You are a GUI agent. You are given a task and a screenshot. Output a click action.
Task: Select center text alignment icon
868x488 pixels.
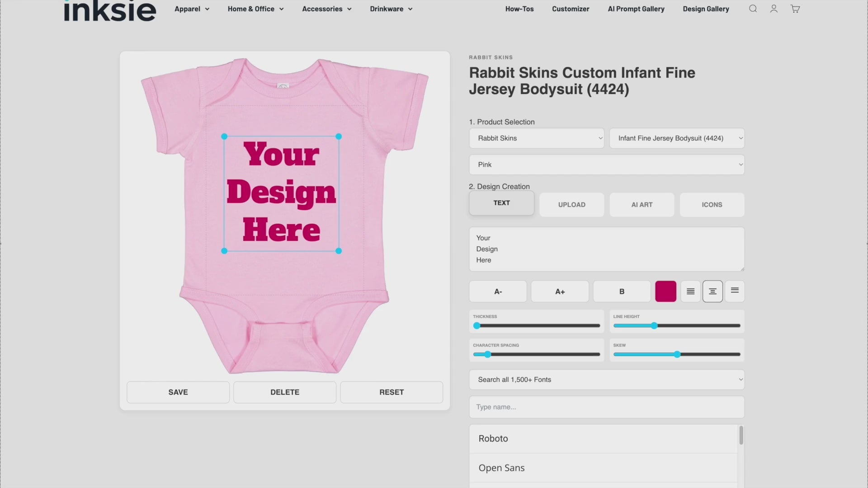(x=712, y=291)
